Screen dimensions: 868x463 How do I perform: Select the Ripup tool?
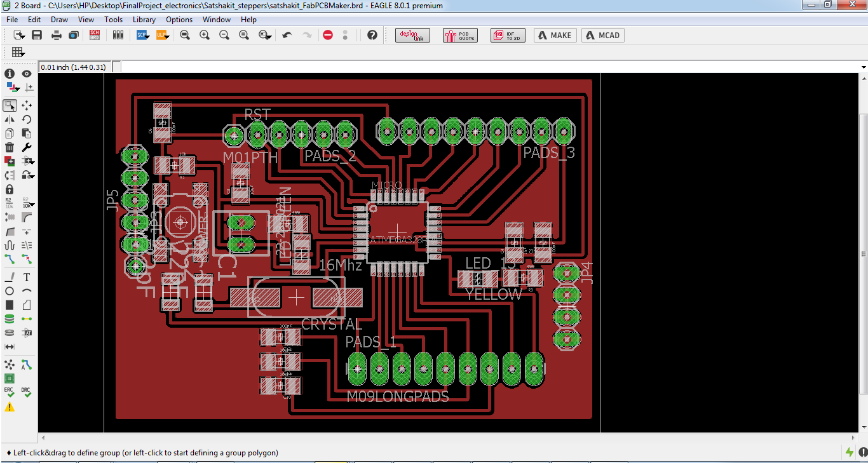pos(27,259)
